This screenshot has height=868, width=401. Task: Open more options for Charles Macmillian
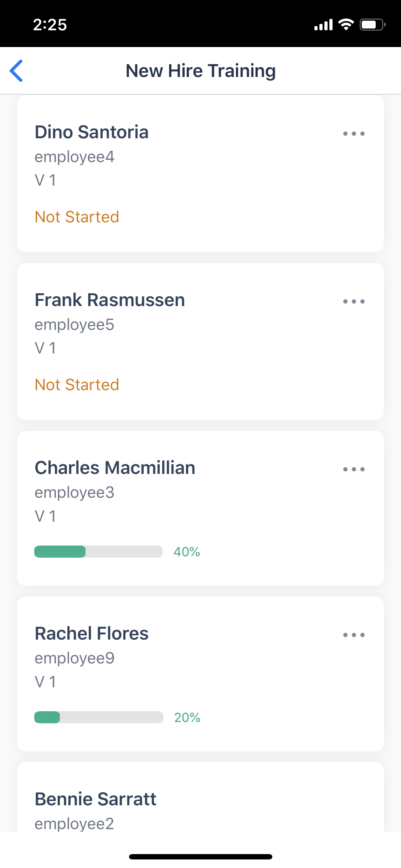coord(354,469)
